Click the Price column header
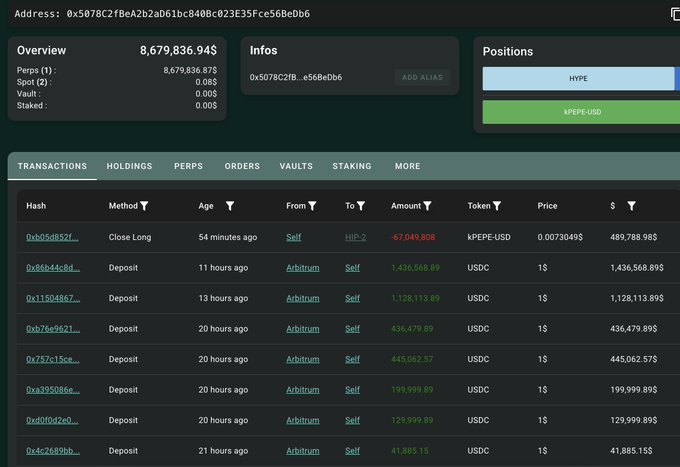Screen dimensions: 680x467 (x=547, y=206)
